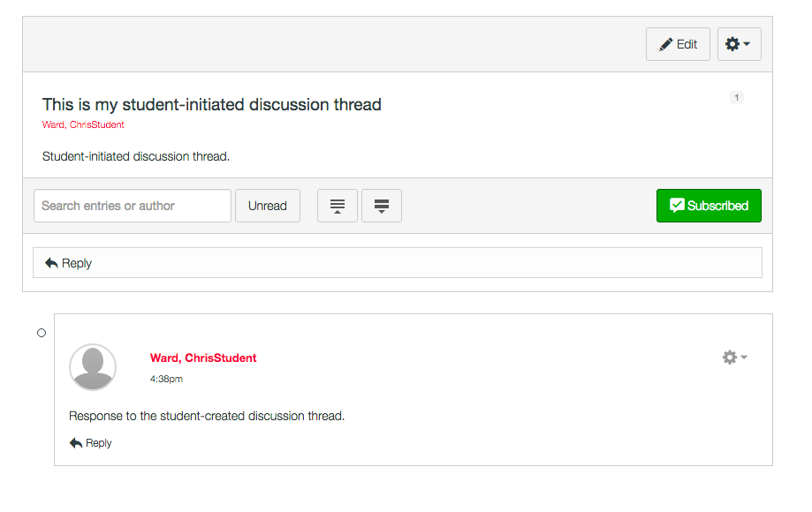
Task: Click the reply arrow icon in the main Reply box
Action: (x=51, y=263)
